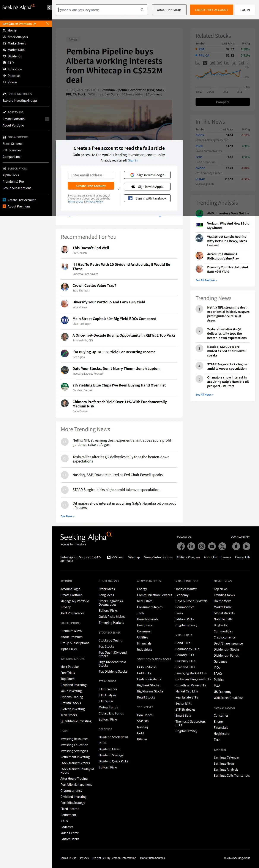
Task: Click the Create Free Account sidebar icon
Action: tap(4, 200)
